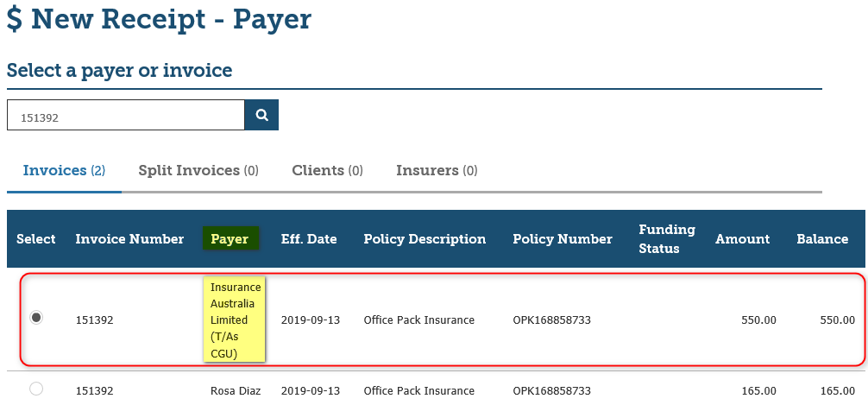Sort by the Payer column header
Screen dimensions: 868x405
pos(230,239)
